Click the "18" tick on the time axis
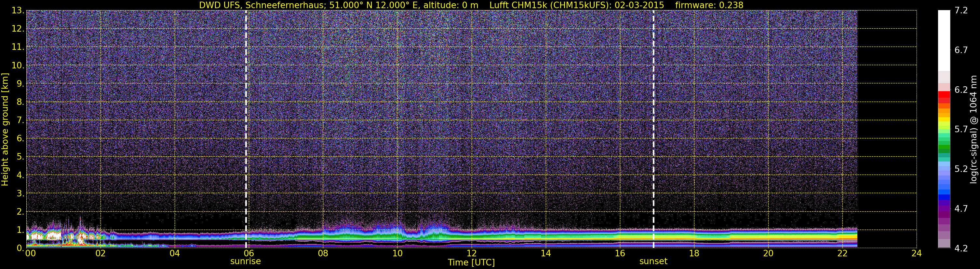980x269 pixels. point(694,254)
